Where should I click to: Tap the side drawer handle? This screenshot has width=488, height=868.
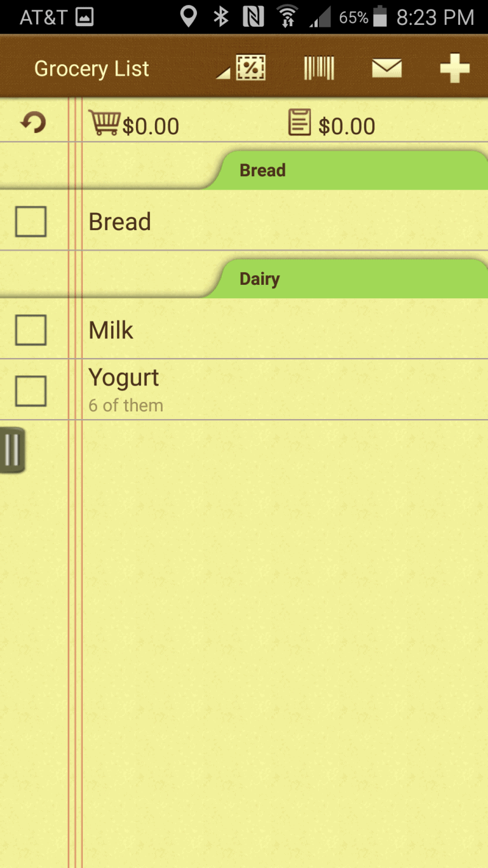point(12,450)
